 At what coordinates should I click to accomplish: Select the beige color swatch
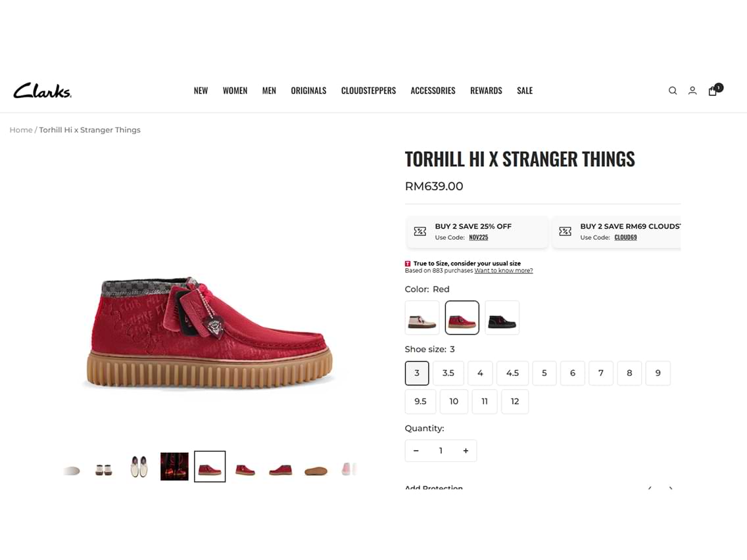click(x=422, y=317)
